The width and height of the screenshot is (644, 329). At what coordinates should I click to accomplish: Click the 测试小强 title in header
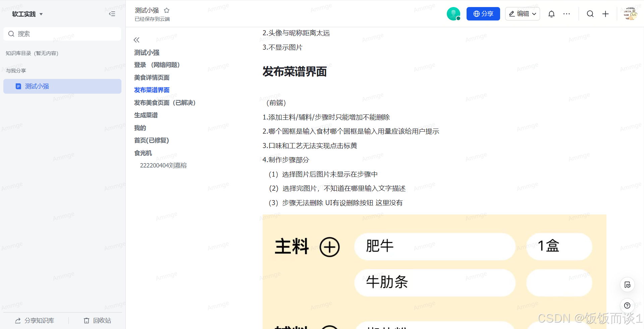pos(147,10)
